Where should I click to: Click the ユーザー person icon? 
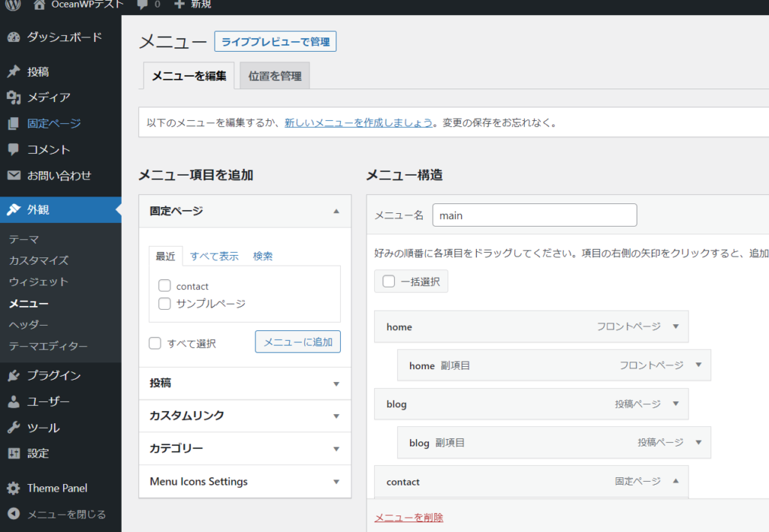click(x=14, y=401)
